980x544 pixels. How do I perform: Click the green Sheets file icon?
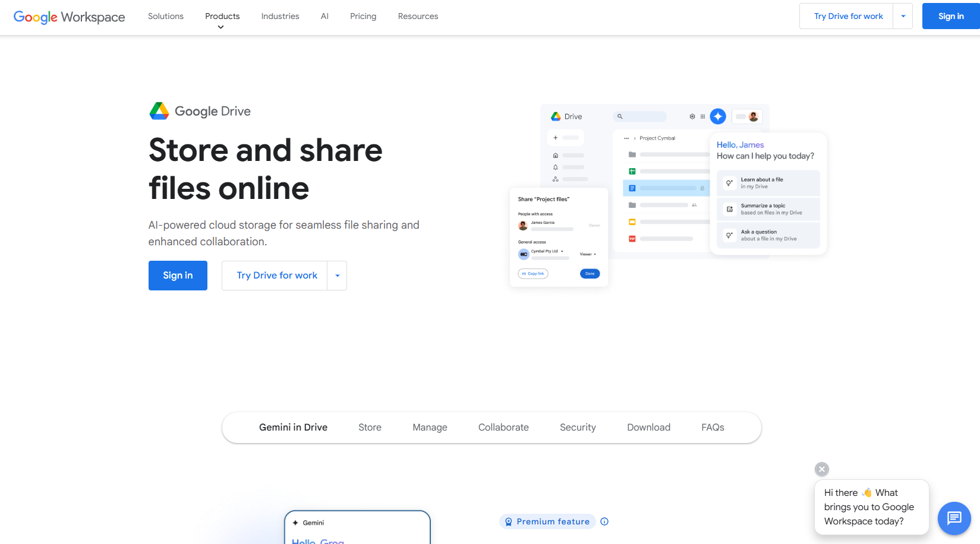[632, 171]
